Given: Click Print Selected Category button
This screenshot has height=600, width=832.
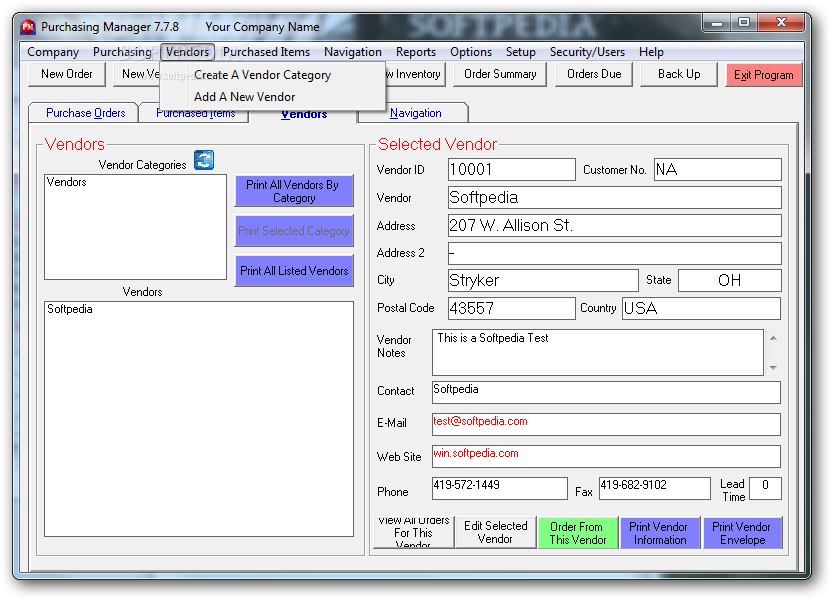Looking at the screenshot, I should click(x=294, y=231).
